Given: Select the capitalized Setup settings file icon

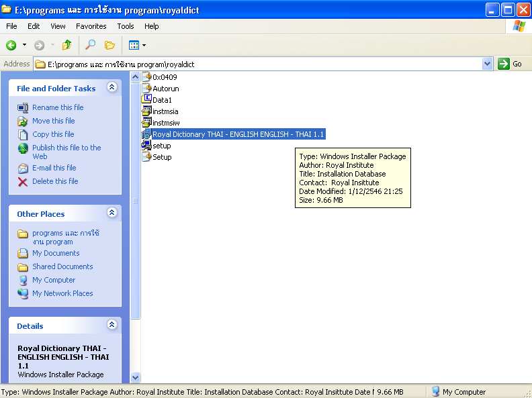Looking at the screenshot, I should (x=146, y=156).
